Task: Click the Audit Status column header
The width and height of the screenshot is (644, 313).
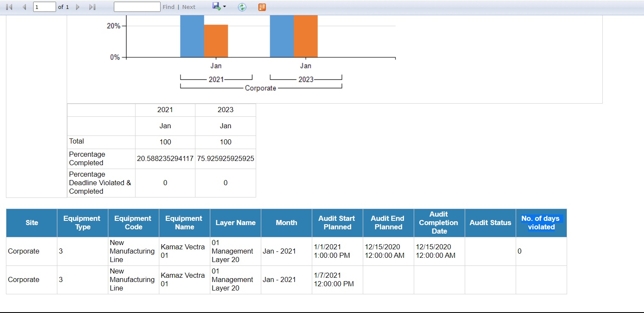Action: pyautogui.click(x=490, y=223)
